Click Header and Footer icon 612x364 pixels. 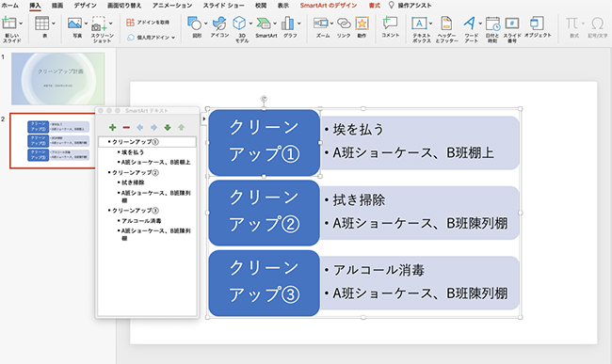[446, 24]
